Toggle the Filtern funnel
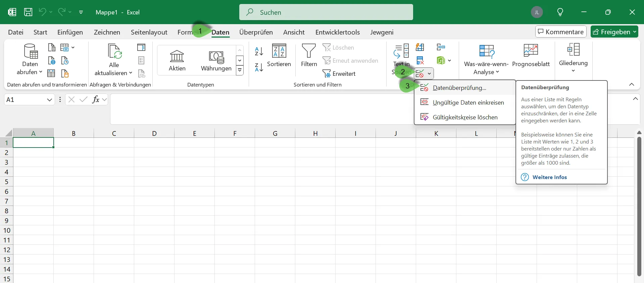Screen dimensions: 644x283 coord(309,56)
